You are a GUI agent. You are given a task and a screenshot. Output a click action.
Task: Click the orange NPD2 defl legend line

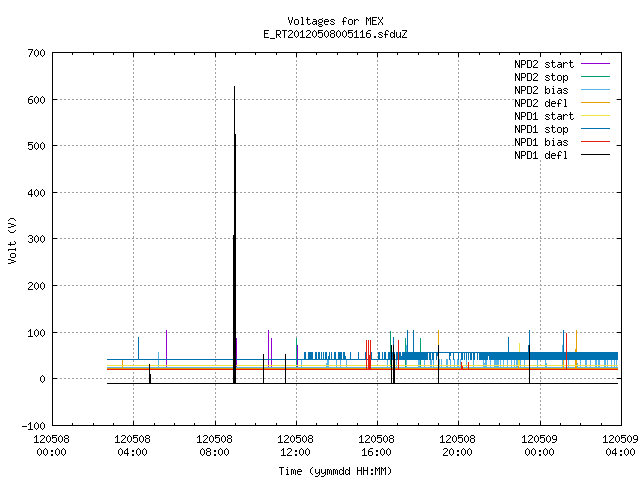tap(596, 103)
